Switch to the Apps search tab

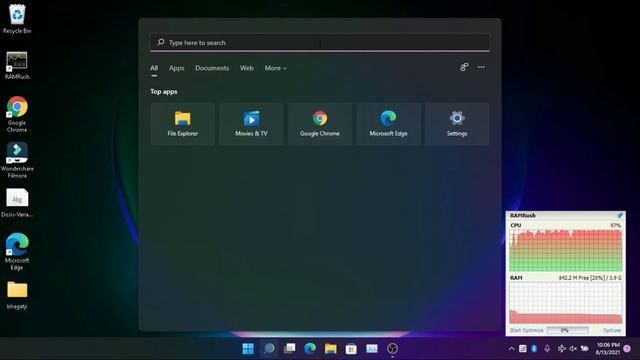[176, 68]
